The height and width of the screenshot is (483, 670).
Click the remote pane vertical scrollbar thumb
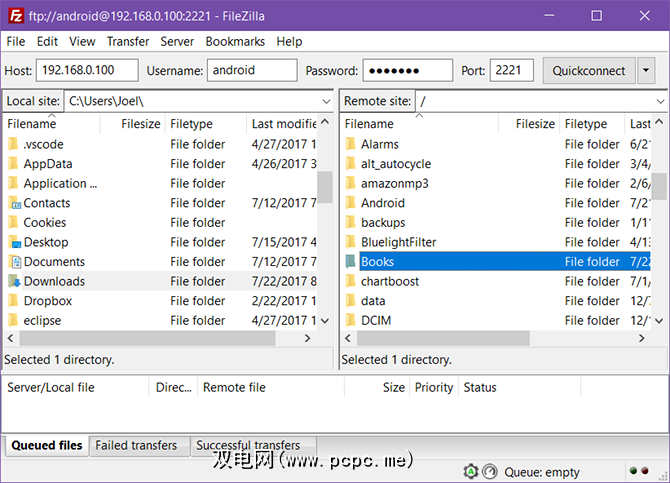point(659,186)
